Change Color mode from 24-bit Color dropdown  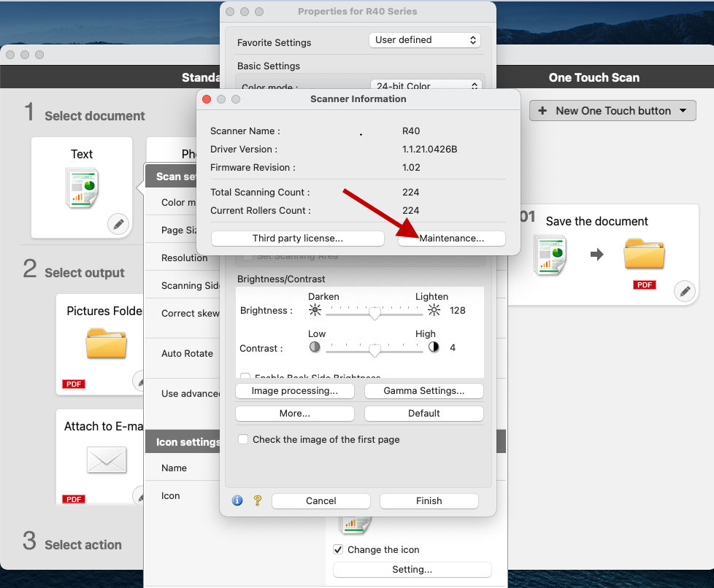(x=426, y=85)
